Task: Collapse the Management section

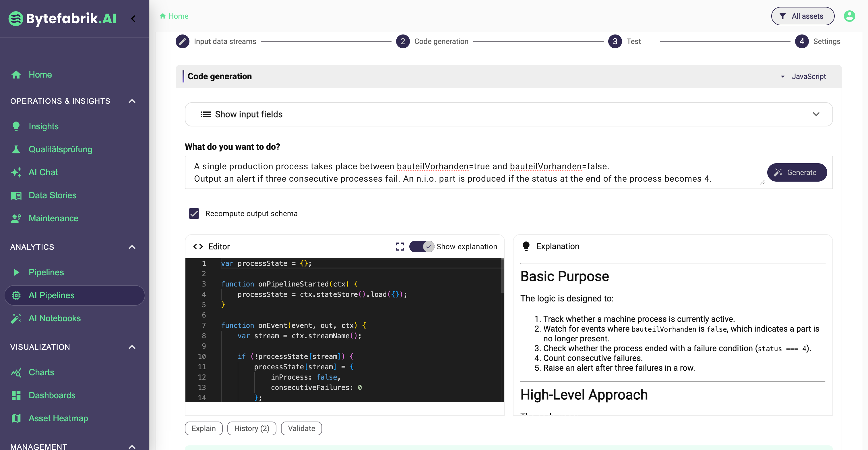Action: click(x=132, y=446)
